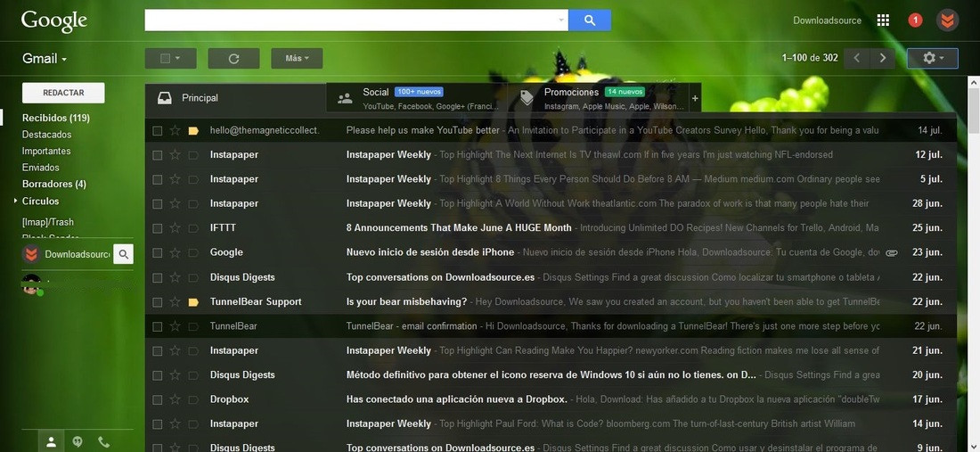This screenshot has width=980, height=452.
Task: Expand the Círculos label
Action: click(16, 201)
